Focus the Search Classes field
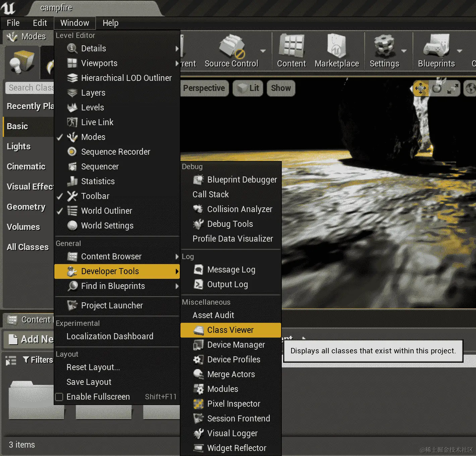This screenshot has width=476, height=456. 30,88
